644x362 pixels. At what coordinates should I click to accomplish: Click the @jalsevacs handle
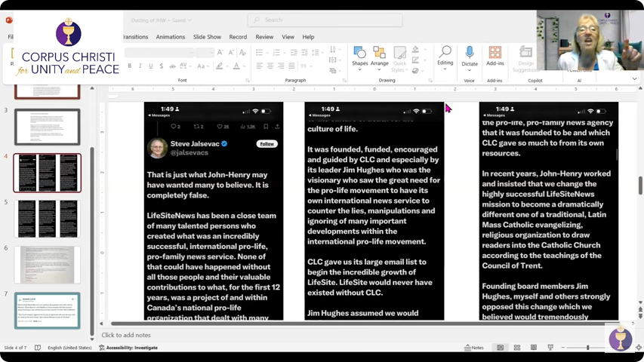[190, 152]
